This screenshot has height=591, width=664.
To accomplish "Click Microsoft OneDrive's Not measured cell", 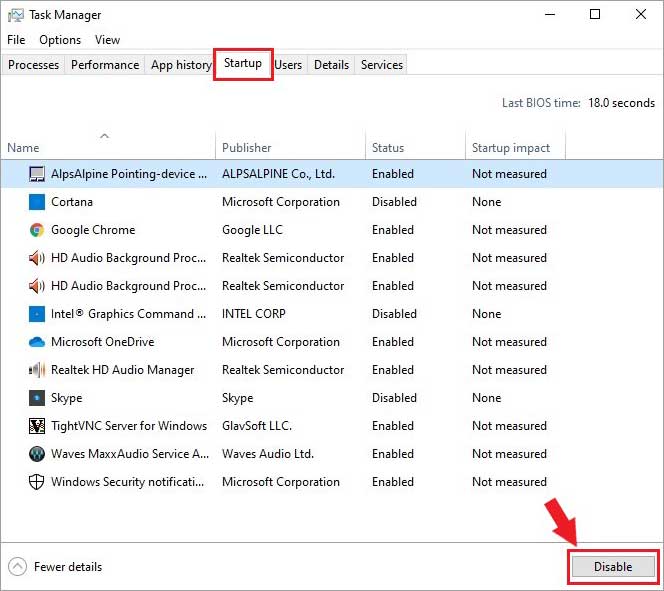I will 509,342.
